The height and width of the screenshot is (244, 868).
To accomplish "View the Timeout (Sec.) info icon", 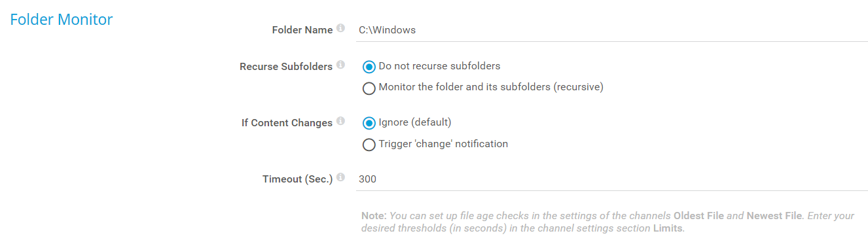I will click(340, 178).
